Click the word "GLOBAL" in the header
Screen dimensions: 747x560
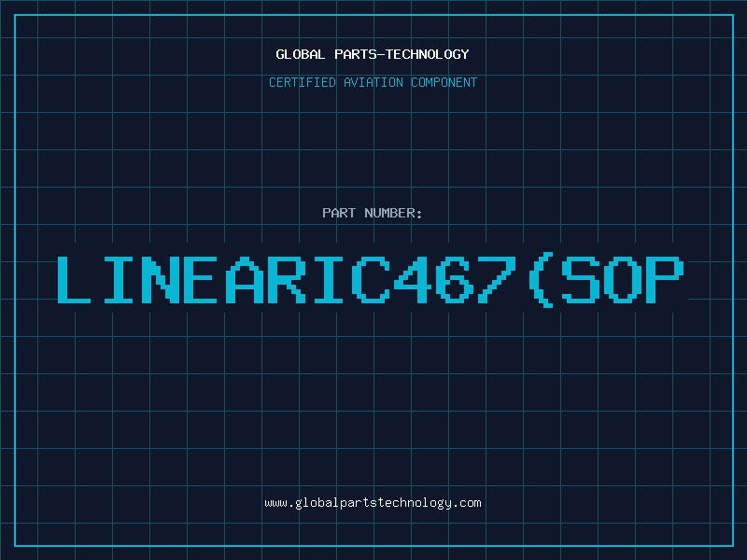pyautogui.click(x=301, y=55)
